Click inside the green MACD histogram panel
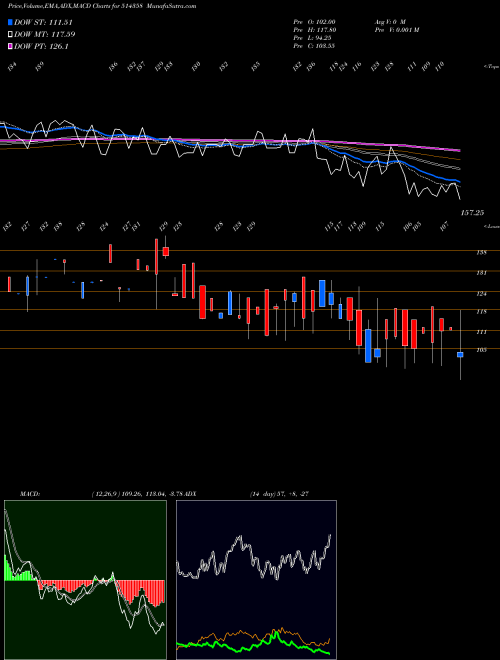The width and height of the screenshot is (500, 660). coord(85,580)
